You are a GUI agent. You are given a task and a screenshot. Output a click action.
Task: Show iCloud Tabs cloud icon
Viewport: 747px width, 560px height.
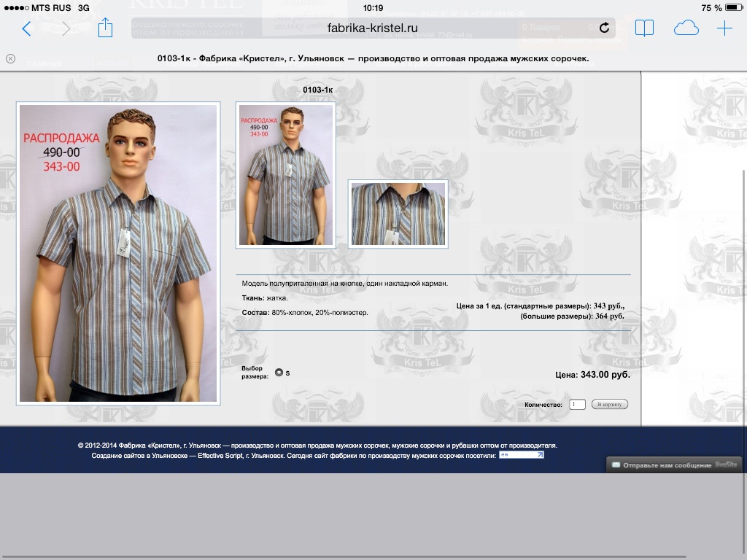click(686, 28)
